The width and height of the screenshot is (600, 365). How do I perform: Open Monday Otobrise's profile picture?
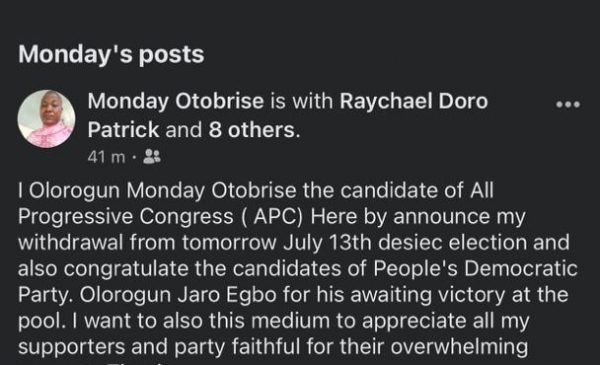pyautogui.click(x=46, y=119)
